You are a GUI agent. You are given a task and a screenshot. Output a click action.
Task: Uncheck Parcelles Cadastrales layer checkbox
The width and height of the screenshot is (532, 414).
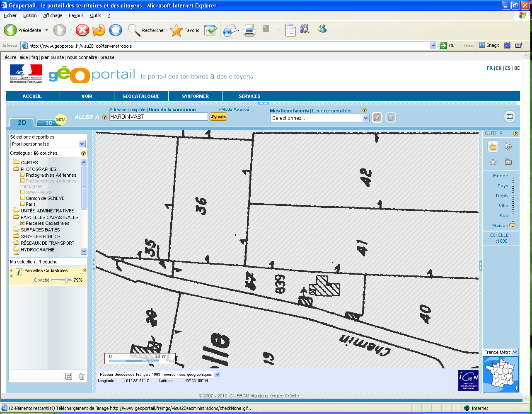coord(22,223)
